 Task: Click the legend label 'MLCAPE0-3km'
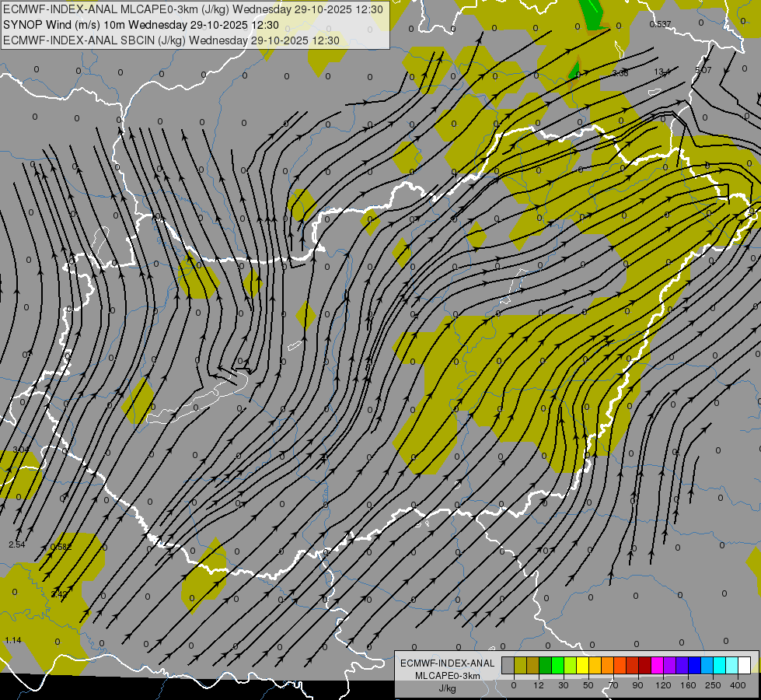[448, 676]
